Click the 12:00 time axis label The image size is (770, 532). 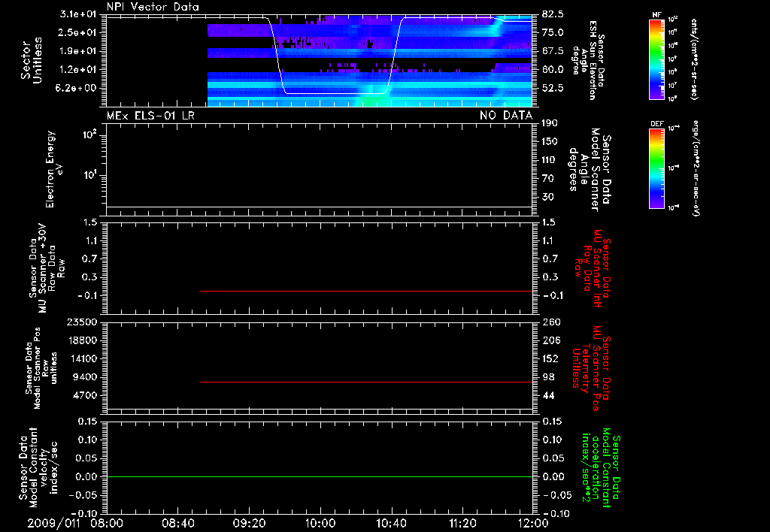pos(533,523)
